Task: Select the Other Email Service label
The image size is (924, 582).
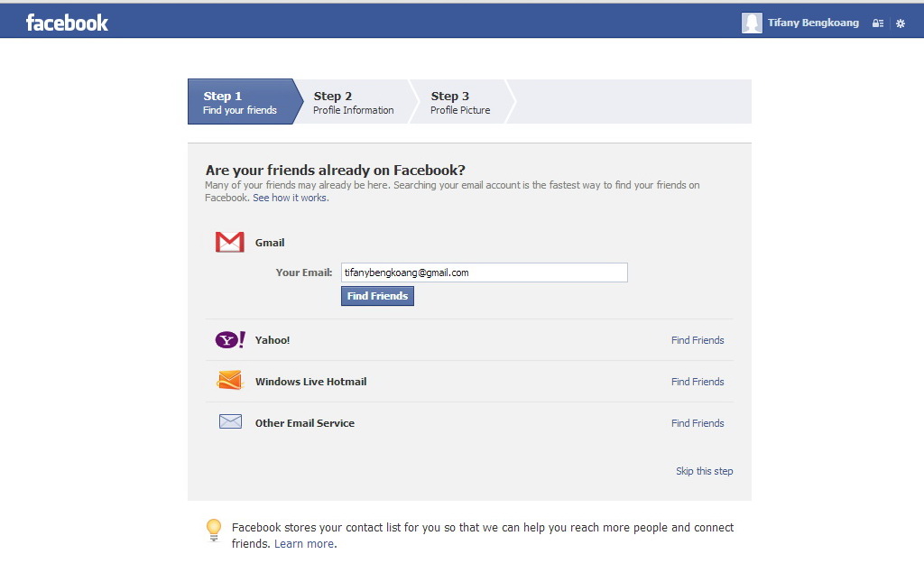Action: 305,423
